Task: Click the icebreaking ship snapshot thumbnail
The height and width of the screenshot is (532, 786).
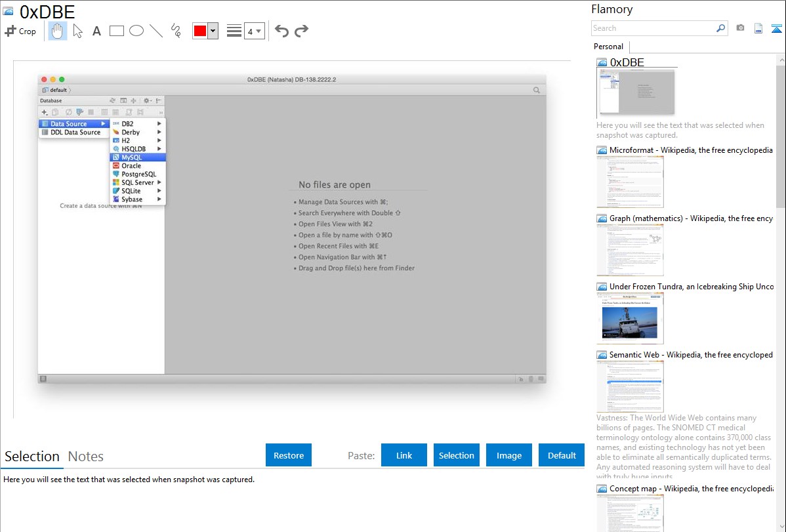Action: click(x=630, y=318)
